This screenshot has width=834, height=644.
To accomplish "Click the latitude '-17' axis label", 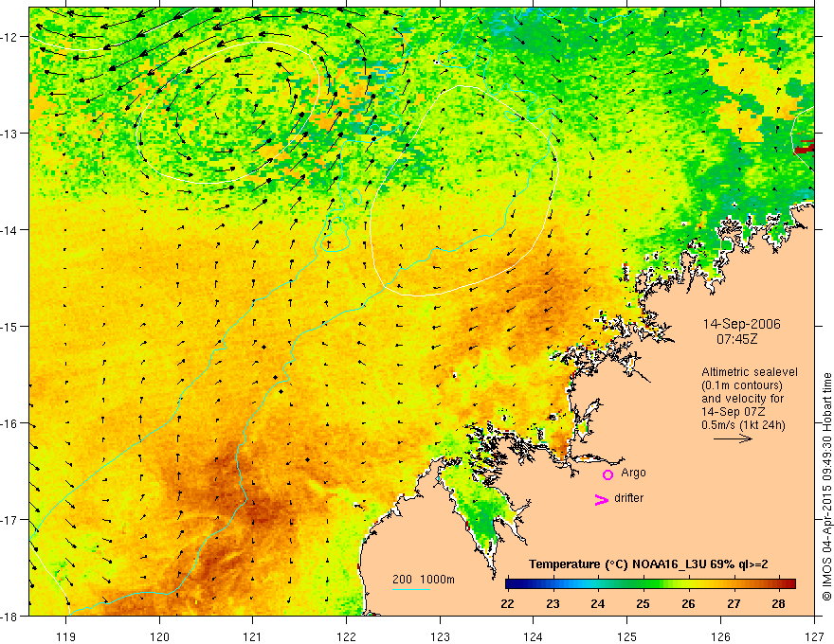I will [9, 520].
